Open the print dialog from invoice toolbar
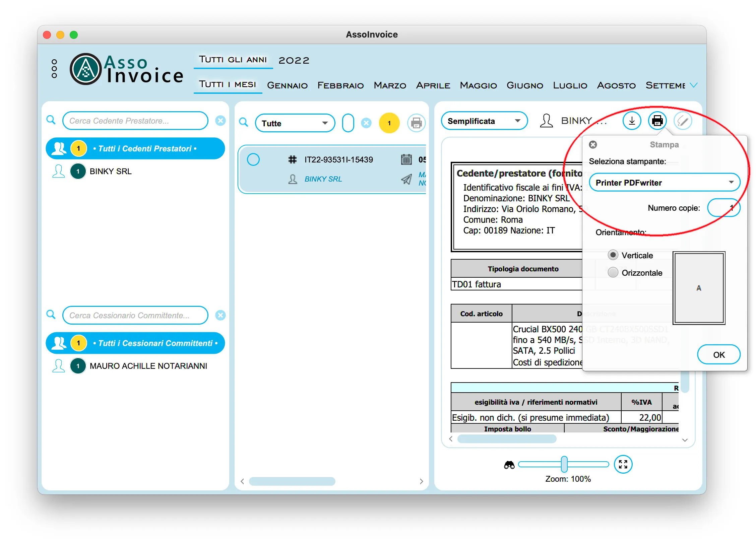 (657, 121)
